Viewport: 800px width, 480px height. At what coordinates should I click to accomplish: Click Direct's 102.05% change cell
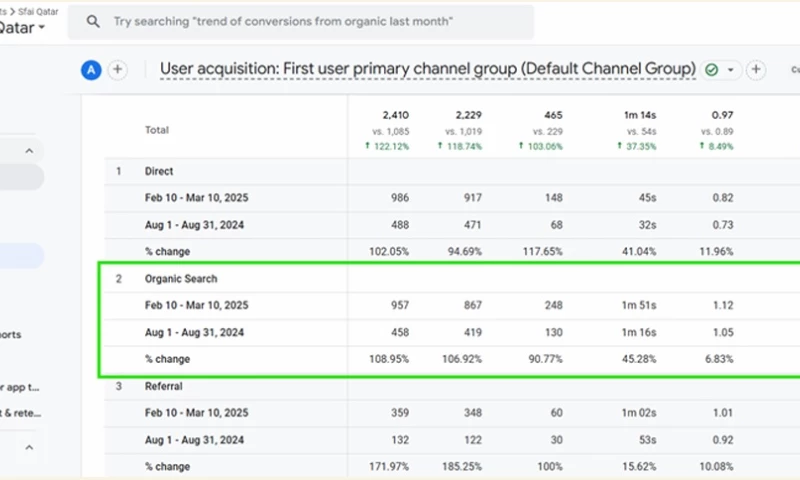click(389, 251)
